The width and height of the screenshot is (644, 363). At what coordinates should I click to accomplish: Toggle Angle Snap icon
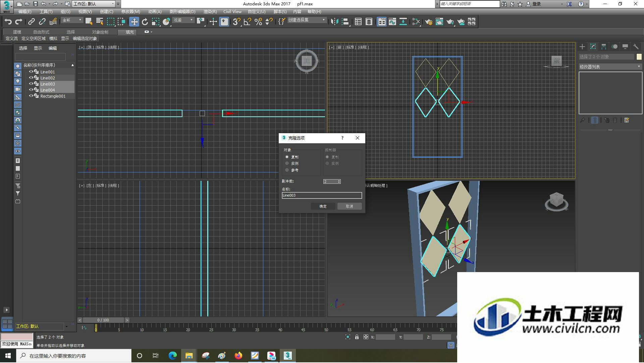[248, 22]
